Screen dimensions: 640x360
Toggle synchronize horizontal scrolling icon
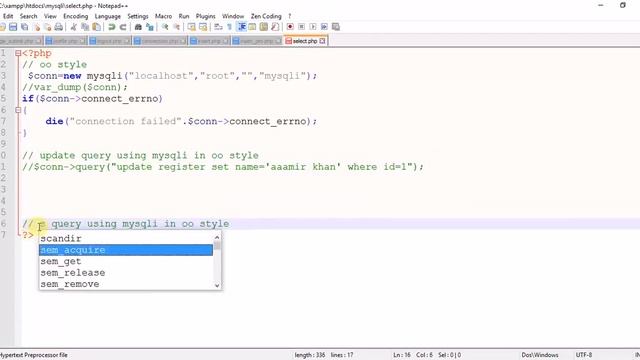pyautogui.click(x=203, y=27)
